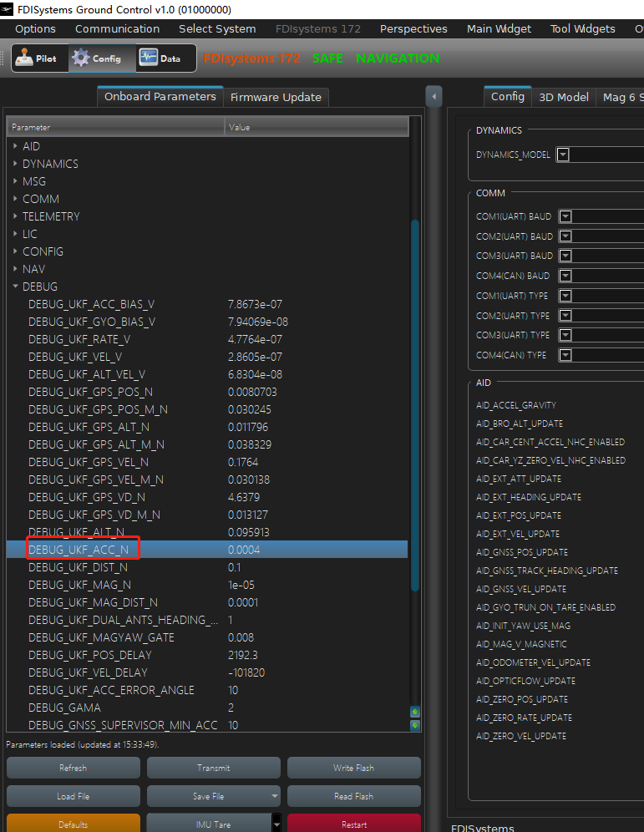Click AID_ACCEL_GRAVITY label
This screenshot has width=644, height=832.
[x=515, y=405]
